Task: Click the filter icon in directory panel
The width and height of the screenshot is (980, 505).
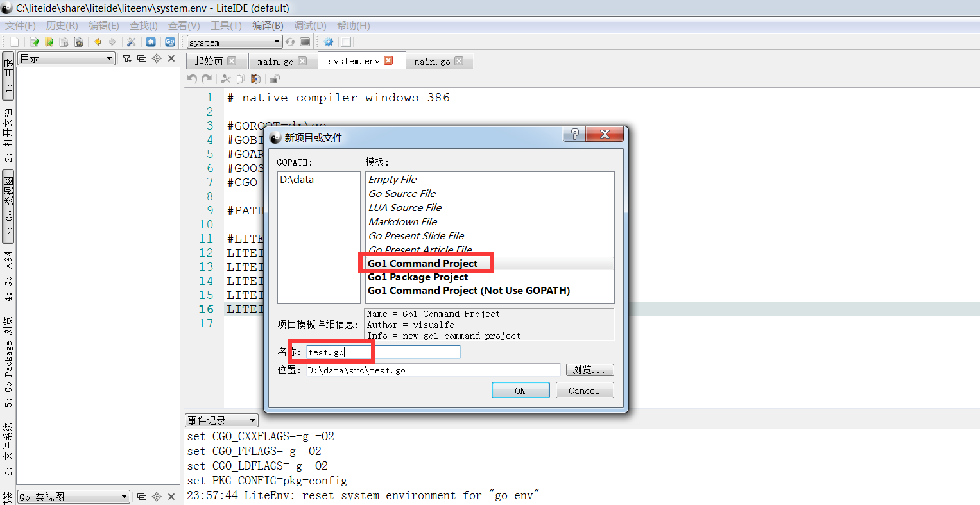Action: click(x=127, y=58)
